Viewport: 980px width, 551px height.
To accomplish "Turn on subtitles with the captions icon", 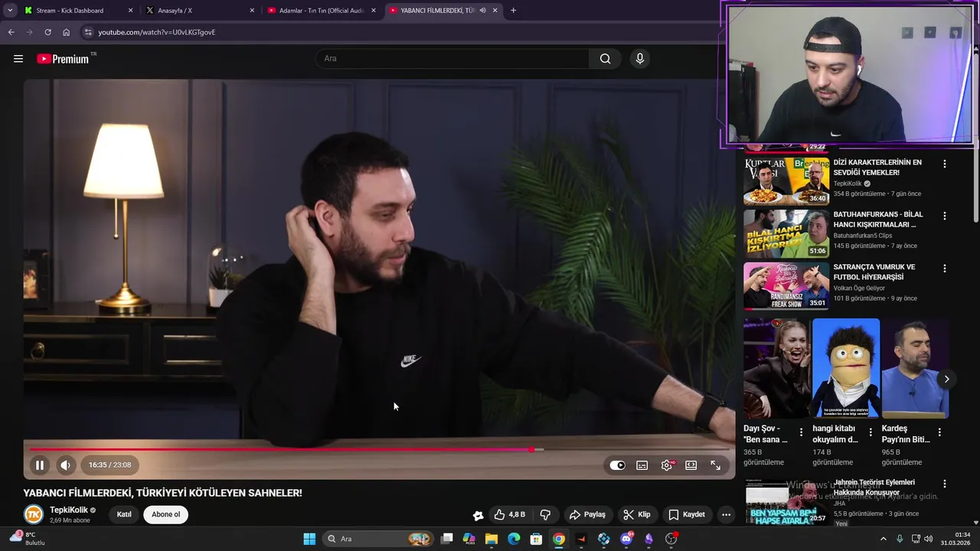I will tap(642, 465).
